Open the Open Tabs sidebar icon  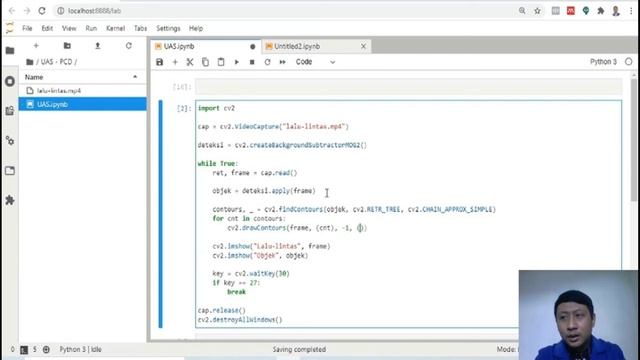[10, 171]
